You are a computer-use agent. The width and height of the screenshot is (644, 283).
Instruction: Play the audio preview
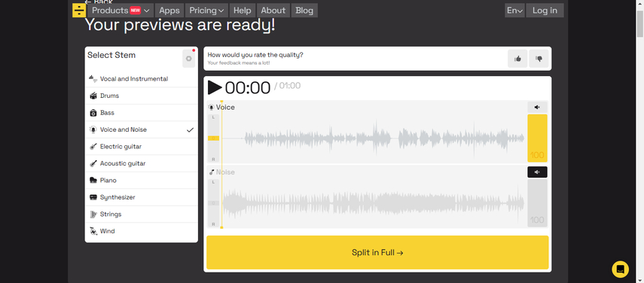[x=215, y=87]
